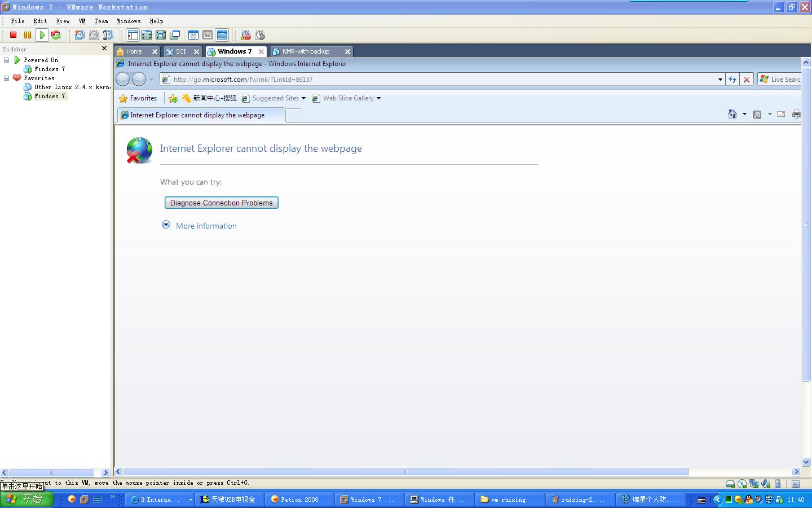812x508 pixels.
Task: Open the Favorites button in IE
Action: click(x=138, y=98)
